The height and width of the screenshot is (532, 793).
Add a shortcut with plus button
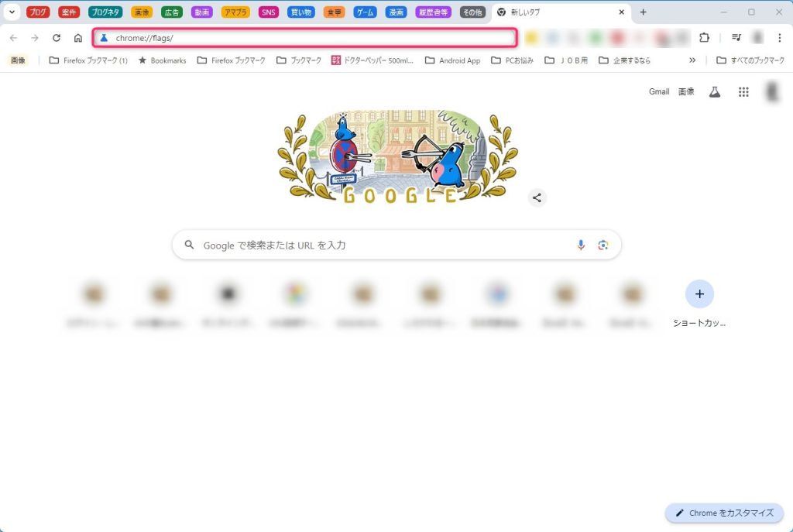tap(699, 293)
